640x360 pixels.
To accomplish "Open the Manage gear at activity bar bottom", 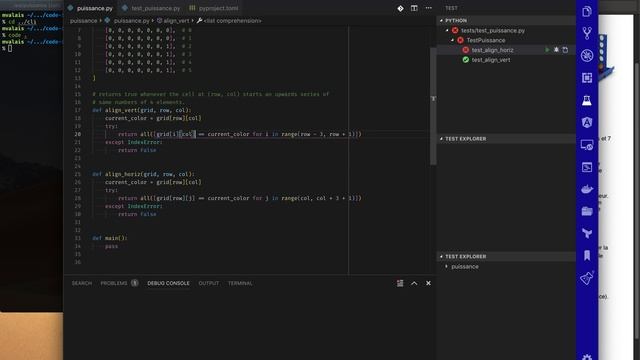I will 587,357.
